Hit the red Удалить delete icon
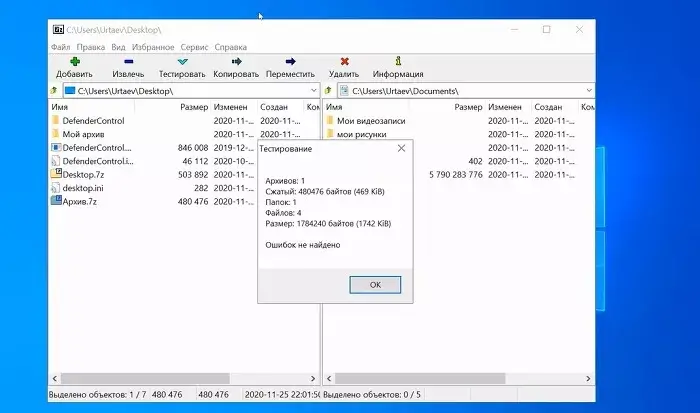The image size is (700, 413). pyautogui.click(x=344, y=61)
